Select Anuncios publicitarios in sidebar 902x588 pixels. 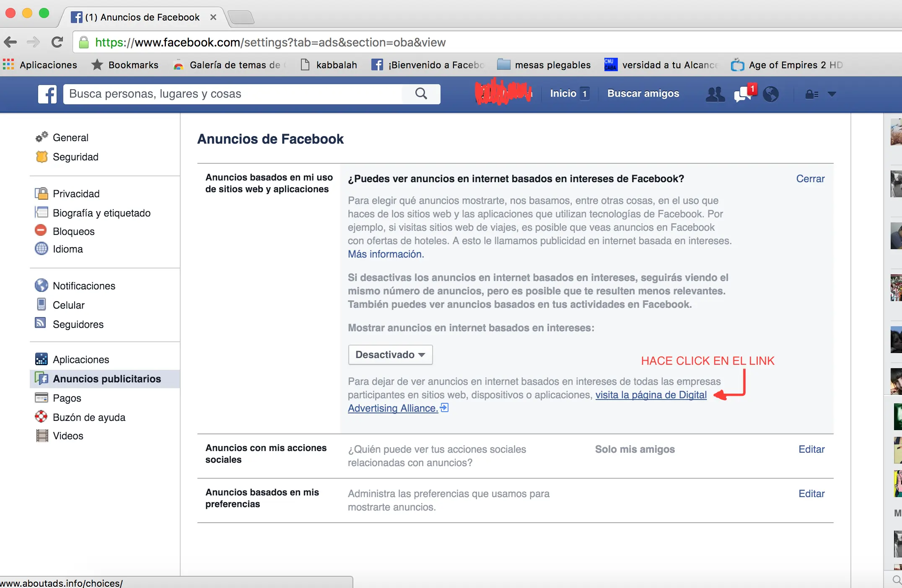[105, 379]
